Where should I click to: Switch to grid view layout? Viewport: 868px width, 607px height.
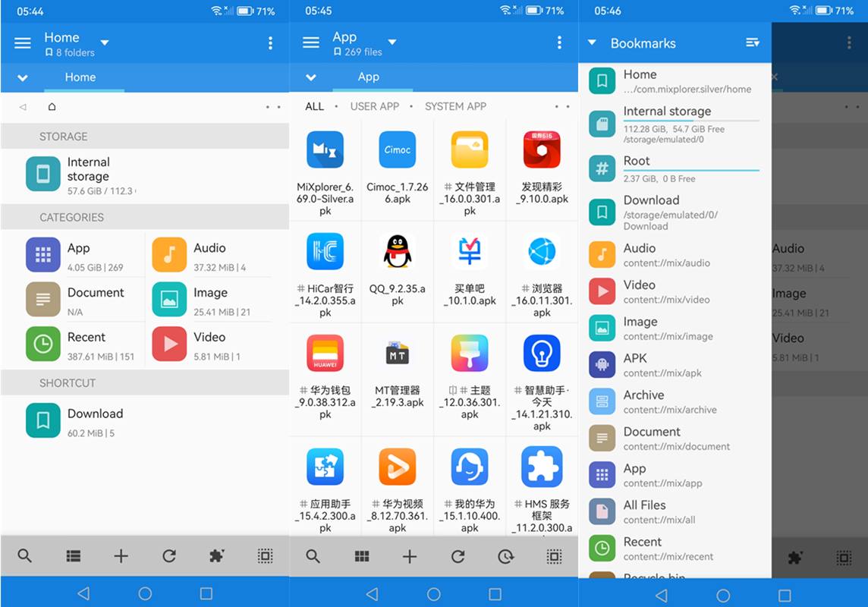[361, 556]
